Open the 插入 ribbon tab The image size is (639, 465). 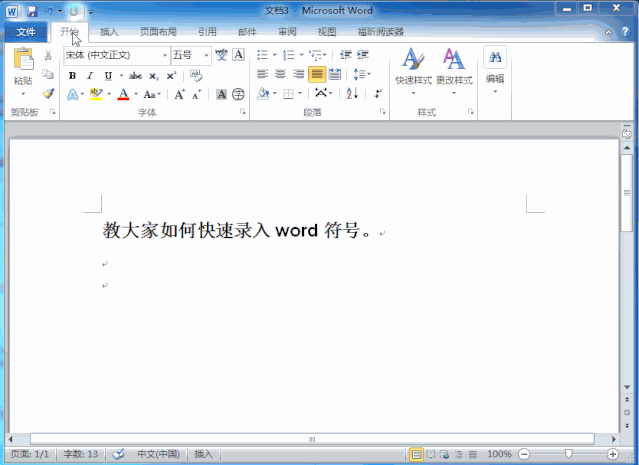tap(109, 32)
